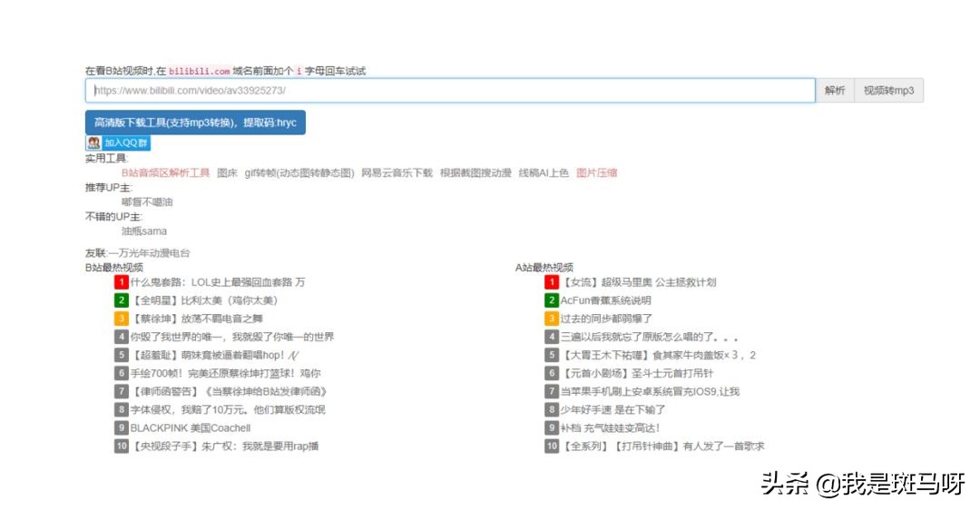The image size is (980, 511).
Task: Click the 视频转mp3 button
Action: 888,91
